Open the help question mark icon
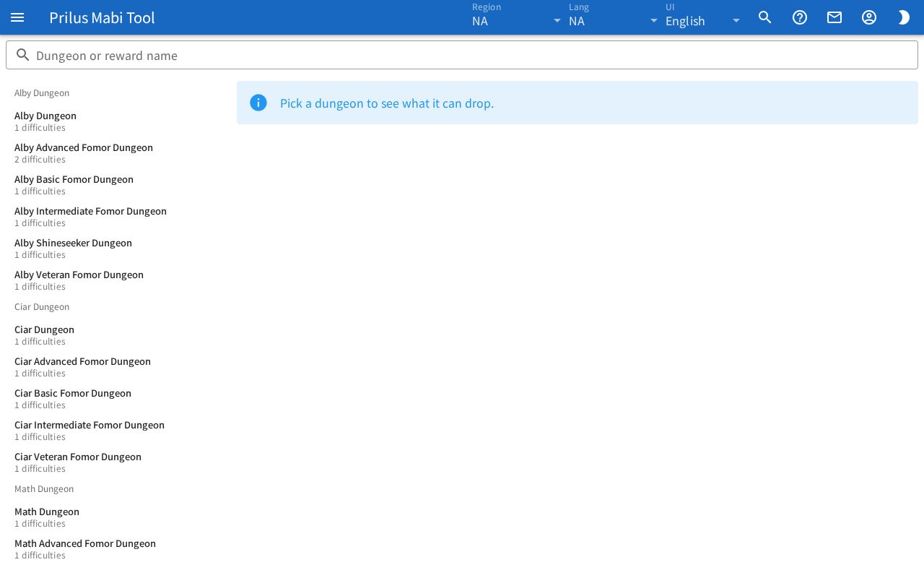The width and height of the screenshot is (924, 578). [800, 17]
